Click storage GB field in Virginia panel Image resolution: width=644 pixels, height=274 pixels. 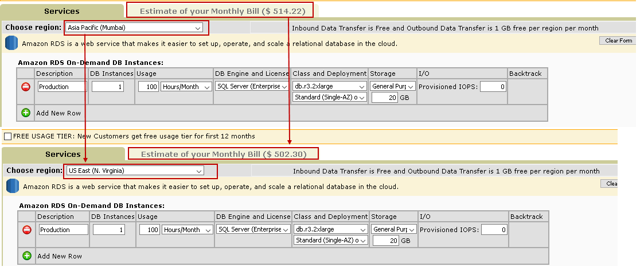tap(385, 241)
